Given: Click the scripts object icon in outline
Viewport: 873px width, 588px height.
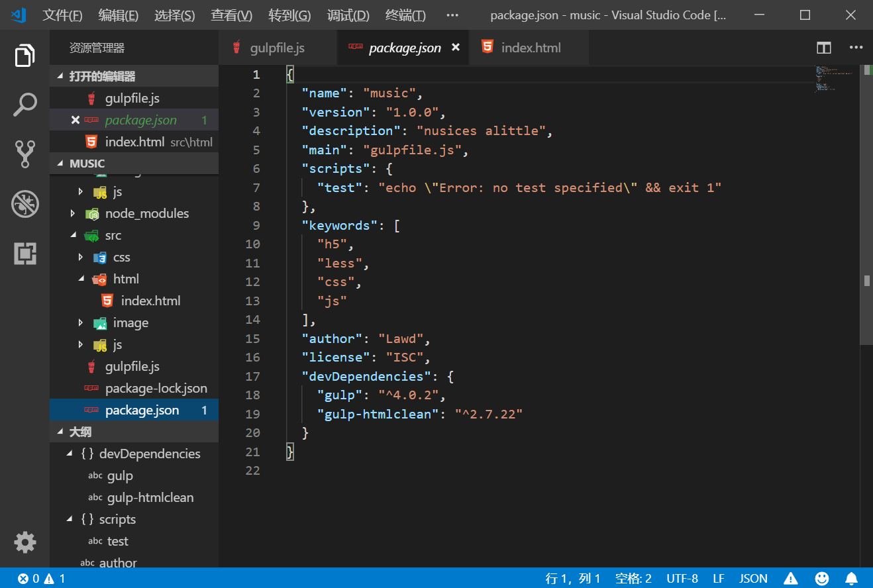Looking at the screenshot, I should [87, 519].
